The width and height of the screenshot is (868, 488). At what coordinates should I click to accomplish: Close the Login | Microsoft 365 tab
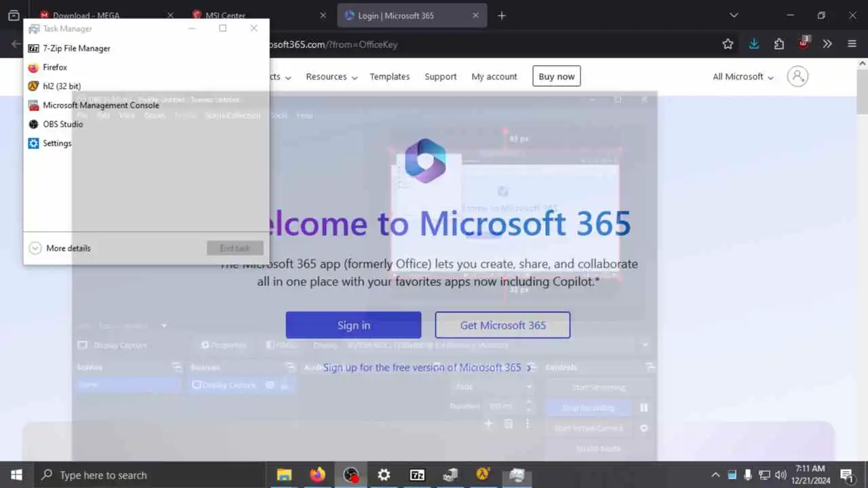point(475,16)
